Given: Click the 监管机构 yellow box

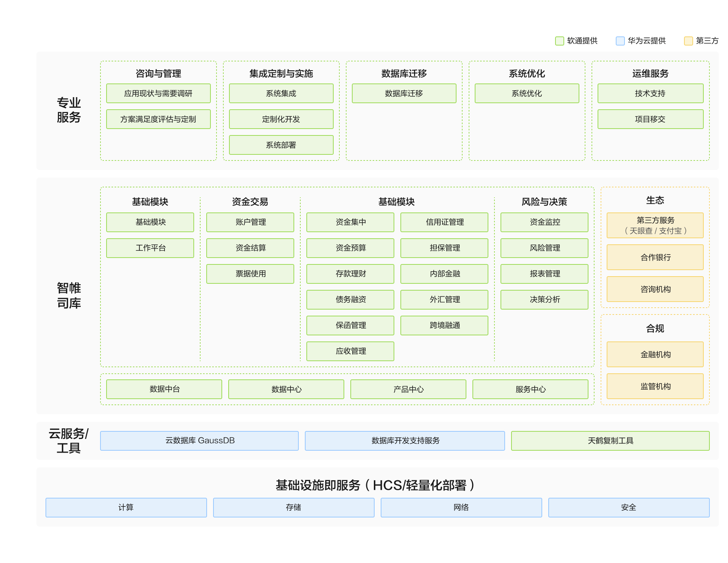Looking at the screenshot, I should click(x=655, y=386).
